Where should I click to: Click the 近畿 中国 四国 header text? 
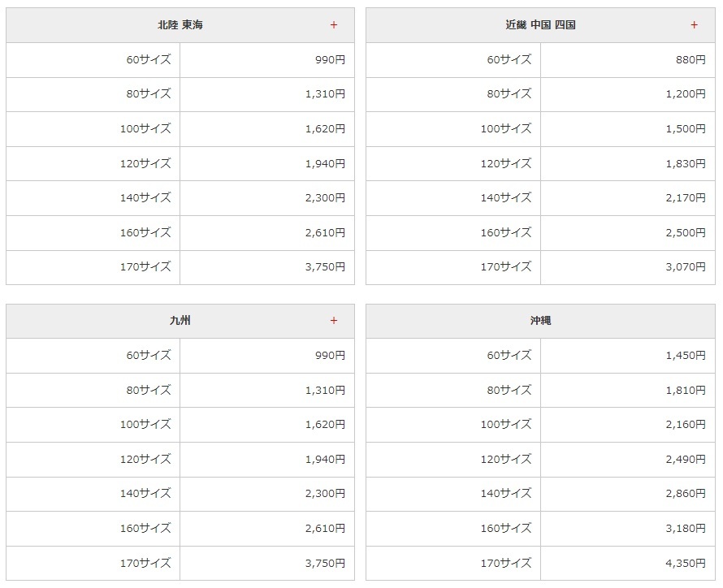(540, 25)
